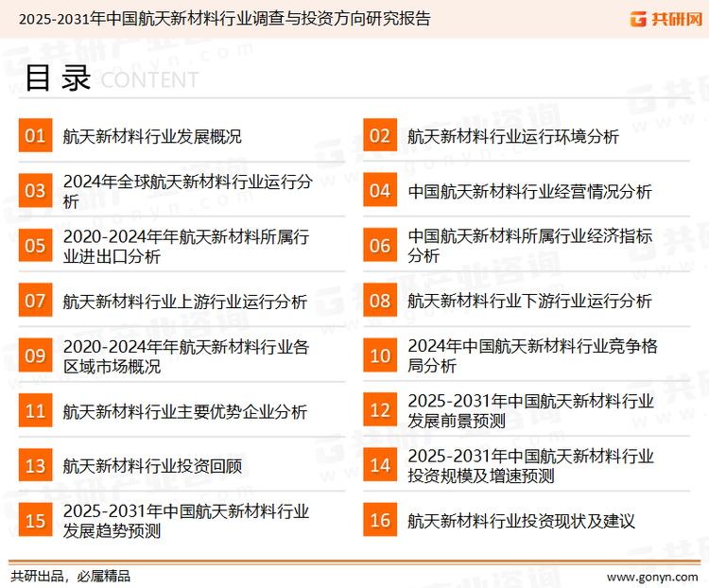Open chapter 航天新材料行业上游行业运行分析

pos(185,302)
